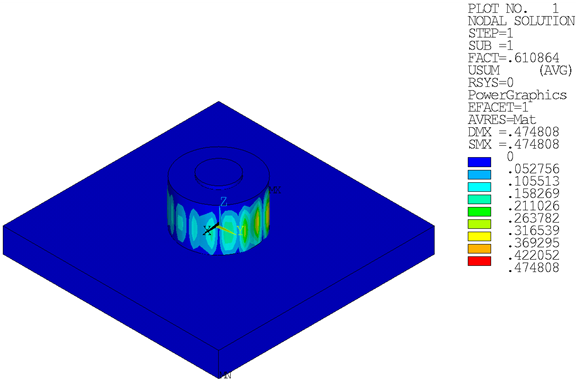
Task: Click the bright green legend swatch
Action: (479, 212)
